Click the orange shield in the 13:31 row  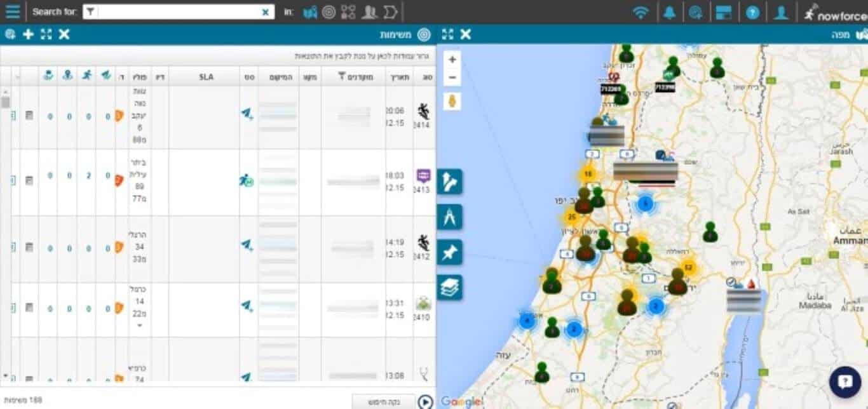pyautogui.click(x=119, y=308)
